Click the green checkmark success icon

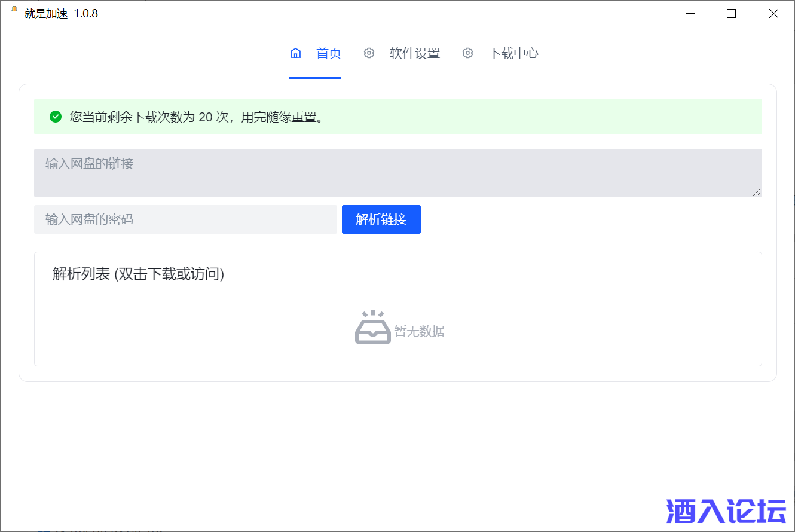tap(56, 117)
